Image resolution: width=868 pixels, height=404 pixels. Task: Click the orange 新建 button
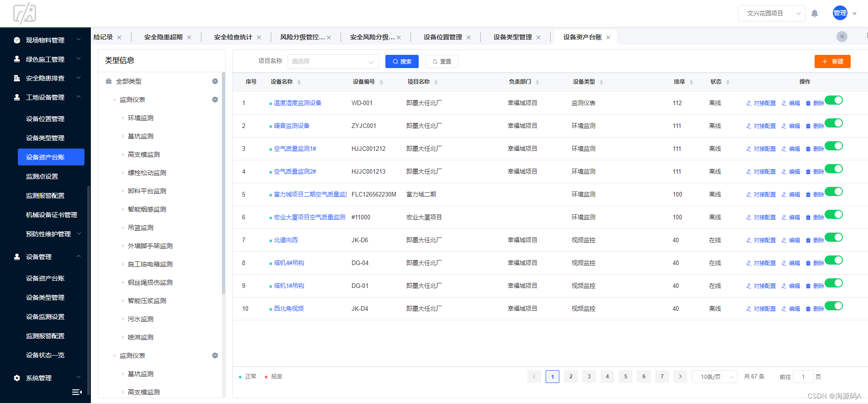(x=832, y=61)
